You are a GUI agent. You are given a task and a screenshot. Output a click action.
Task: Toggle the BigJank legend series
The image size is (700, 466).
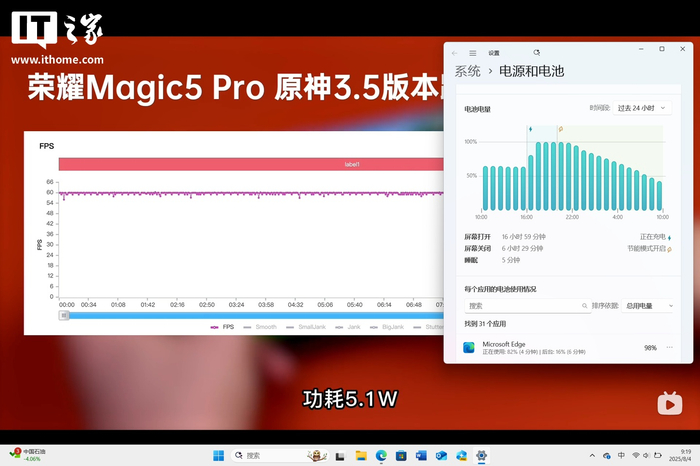(387, 327)
